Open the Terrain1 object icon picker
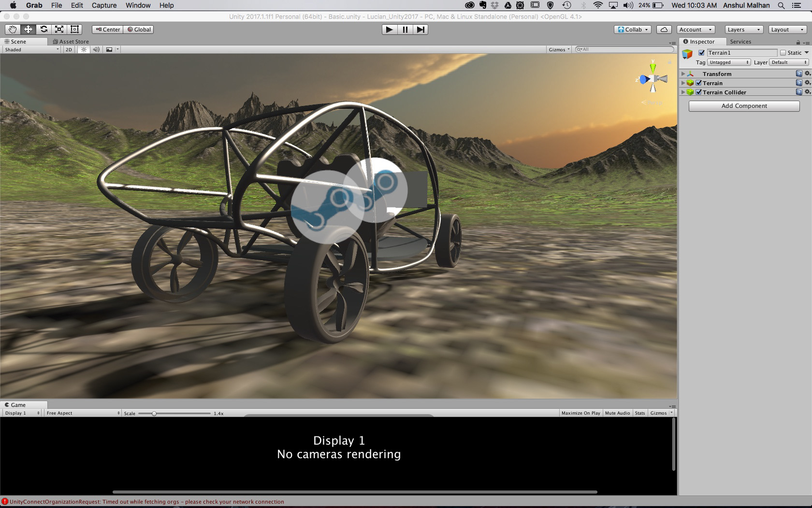The width and height of the screenshot is (812, 508). (x=687, y=54)
